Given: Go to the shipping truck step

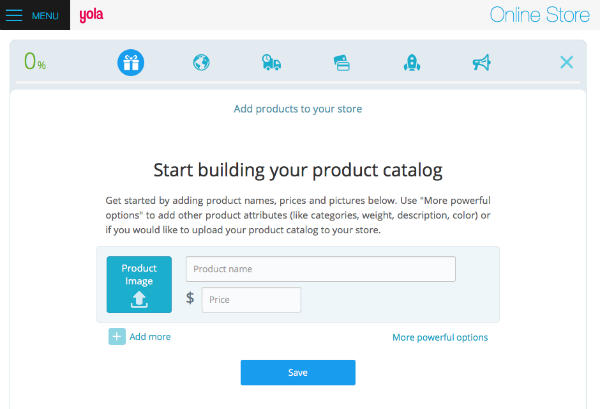Looking at the screenshot, I should [x=271, y=62].
